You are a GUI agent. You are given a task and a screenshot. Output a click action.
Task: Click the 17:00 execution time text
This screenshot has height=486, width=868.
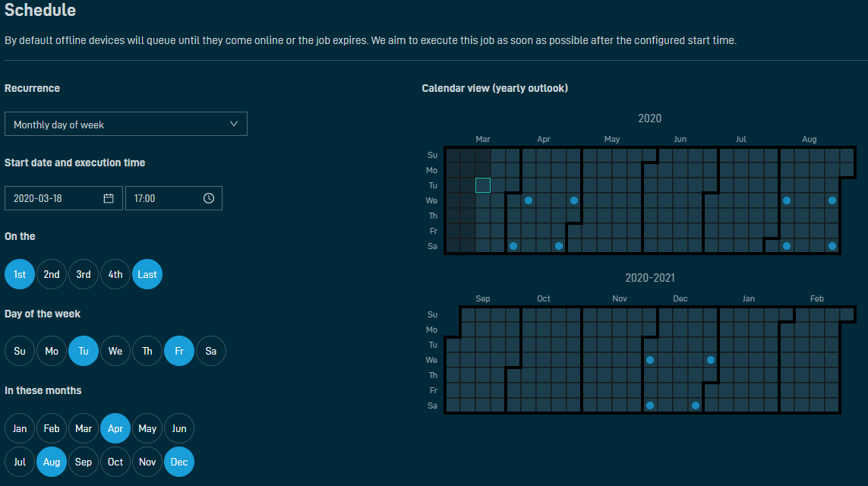click(x=144, y=198)
